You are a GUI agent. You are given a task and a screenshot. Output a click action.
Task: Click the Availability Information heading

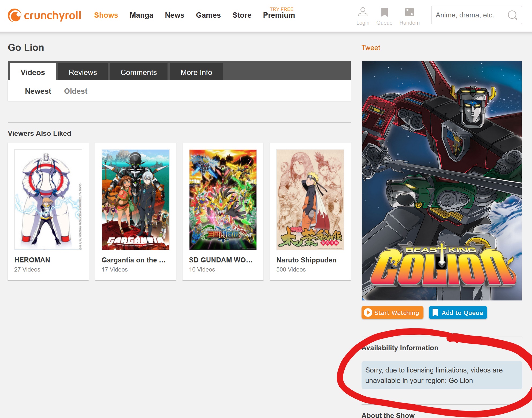tap(400, 348)
